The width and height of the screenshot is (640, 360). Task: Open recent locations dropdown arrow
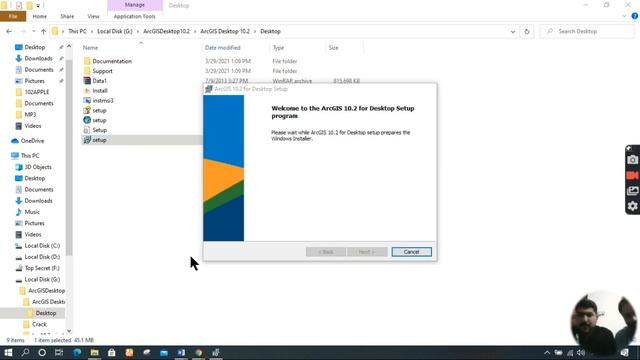coord(33,31)
